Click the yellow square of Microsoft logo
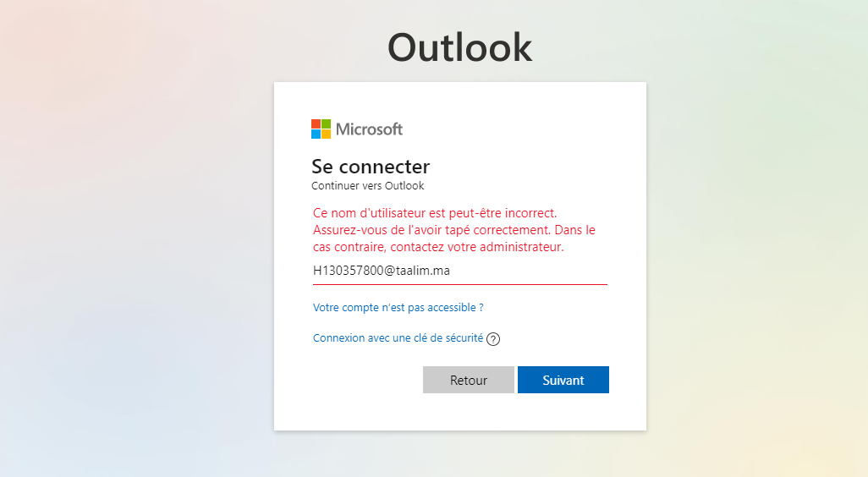This screenshot has width=868, height=477. [326, 134]
